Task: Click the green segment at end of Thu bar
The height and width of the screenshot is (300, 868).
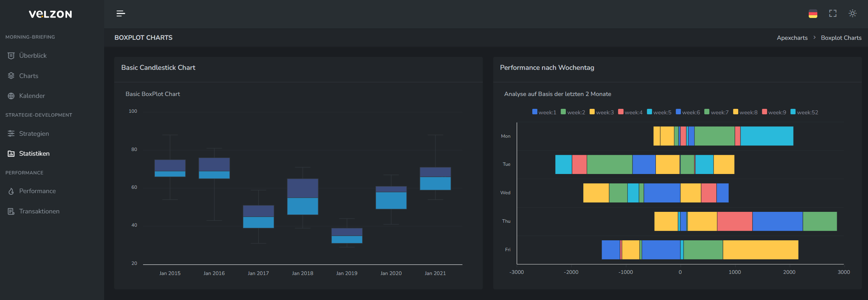Action: pos(820,221)
